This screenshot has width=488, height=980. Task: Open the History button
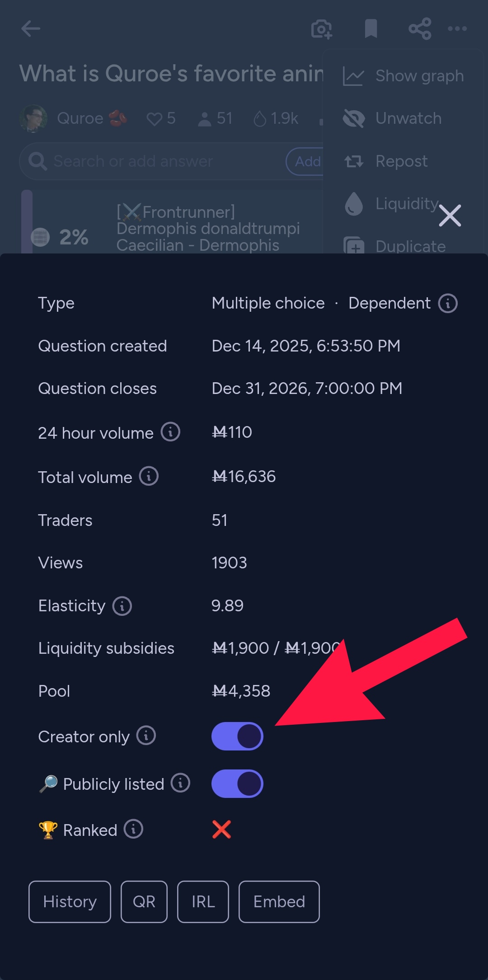point(70,901)
